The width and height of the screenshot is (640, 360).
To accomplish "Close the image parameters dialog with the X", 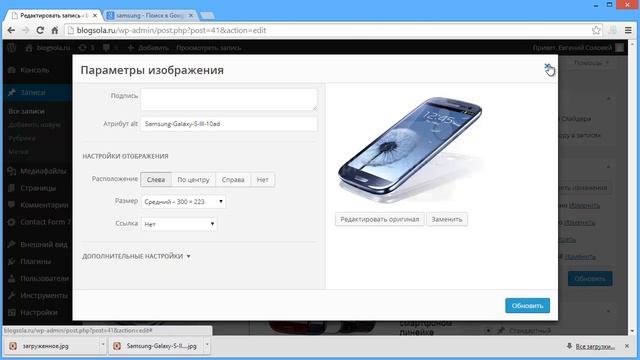I will [547, 67].
